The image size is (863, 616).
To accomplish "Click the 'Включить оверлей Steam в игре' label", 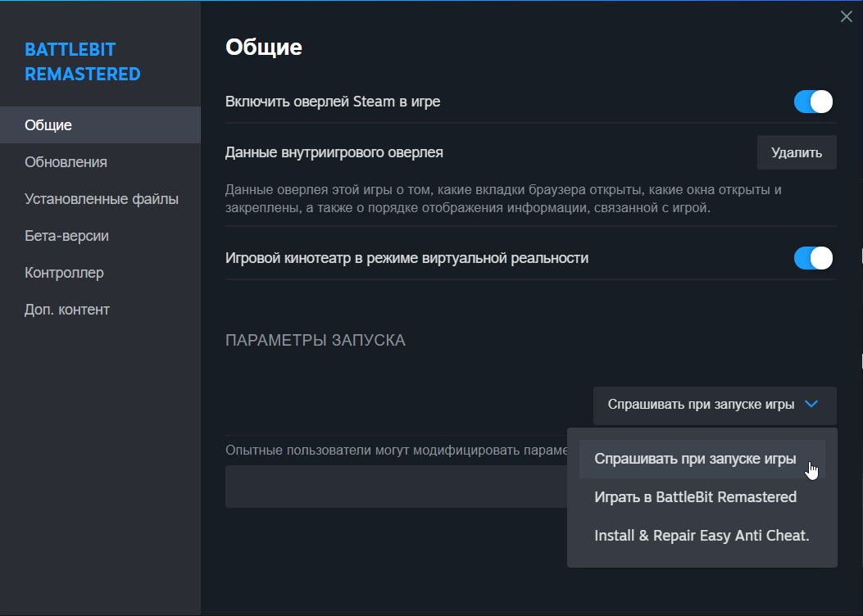I will pos(333,102).
